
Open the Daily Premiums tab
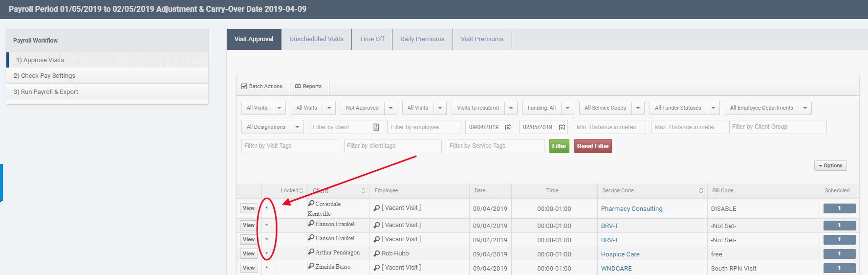pyautogui.click(x=422, y=39)
